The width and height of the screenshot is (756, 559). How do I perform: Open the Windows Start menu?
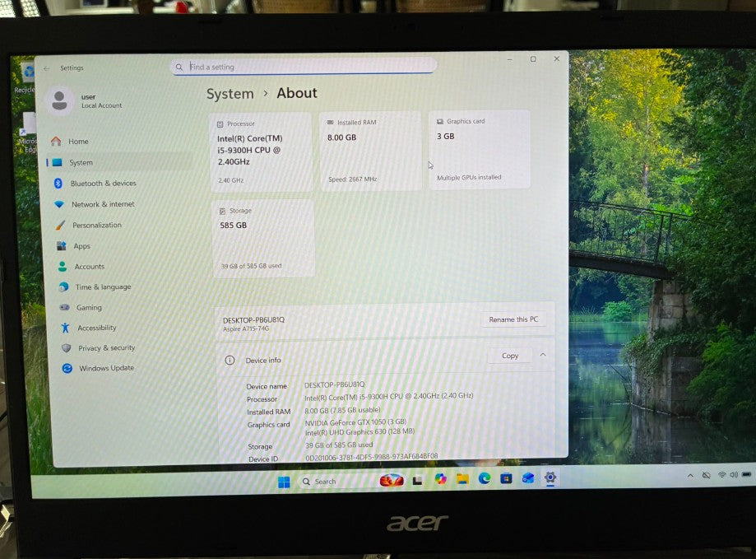pyautogui.click(x=284, y=482)
